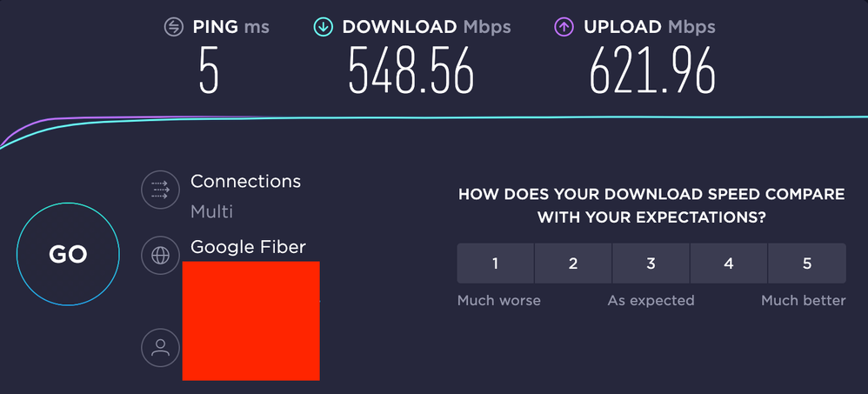Open the Google Fiber provider name
Viewport: 868px width, 394px height.
[248, 247]
